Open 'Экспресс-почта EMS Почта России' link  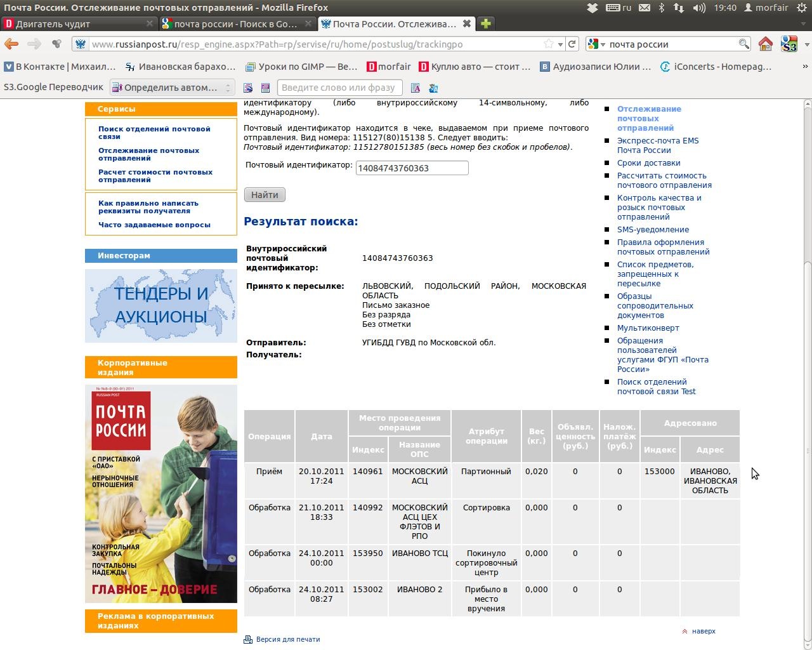point(658,145)
